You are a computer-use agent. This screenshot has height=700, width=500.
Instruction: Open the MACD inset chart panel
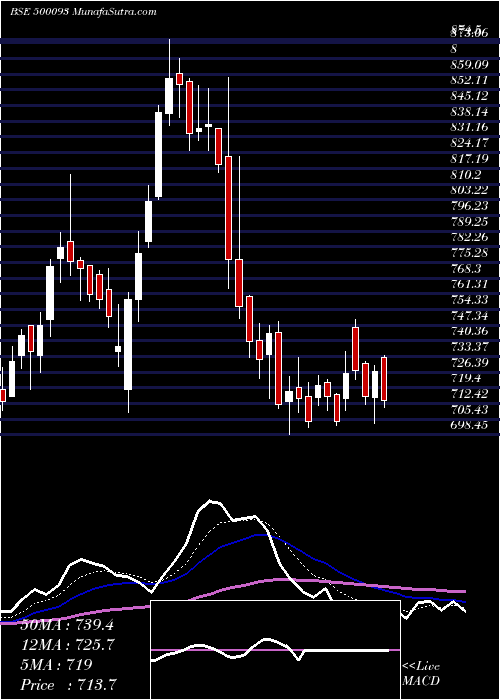pyautogui.click(x=275, y=650)
